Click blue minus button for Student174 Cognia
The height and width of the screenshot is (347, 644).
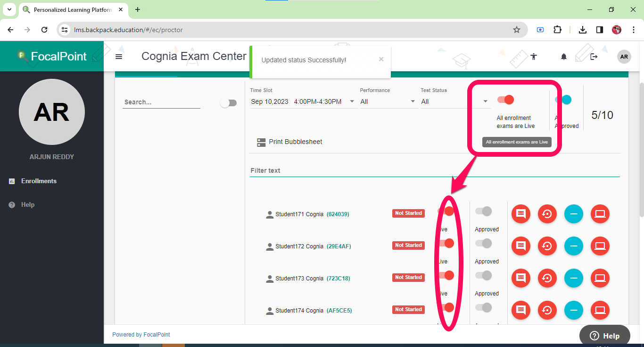pos(574,310)
